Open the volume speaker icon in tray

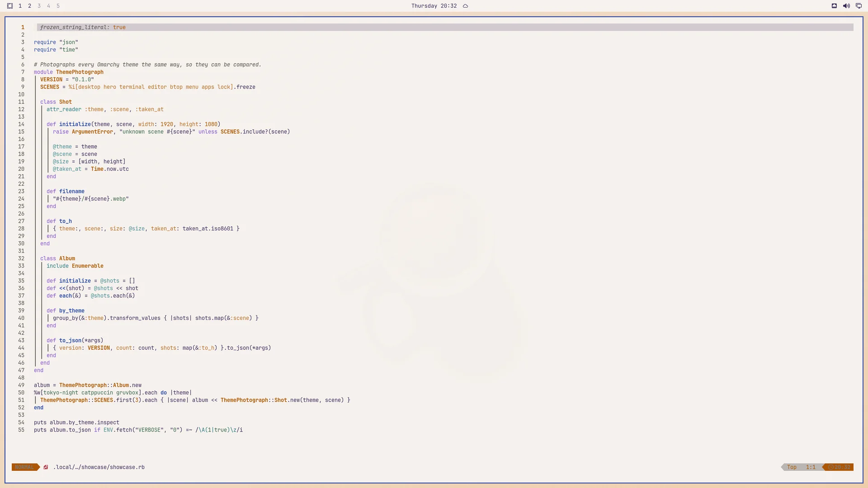[x=846, y=6]
